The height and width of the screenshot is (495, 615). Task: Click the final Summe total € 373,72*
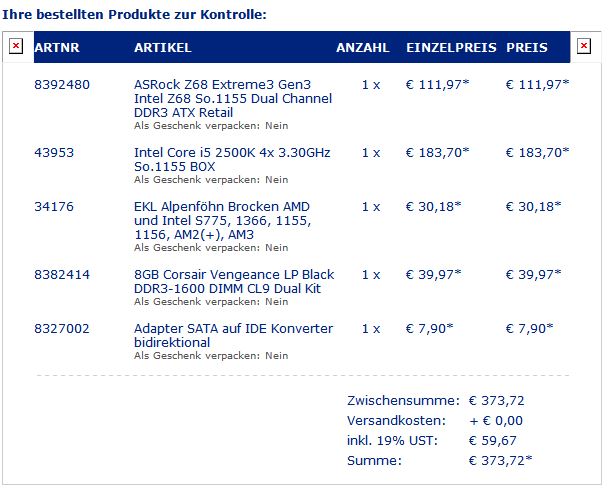coord(500,460)
